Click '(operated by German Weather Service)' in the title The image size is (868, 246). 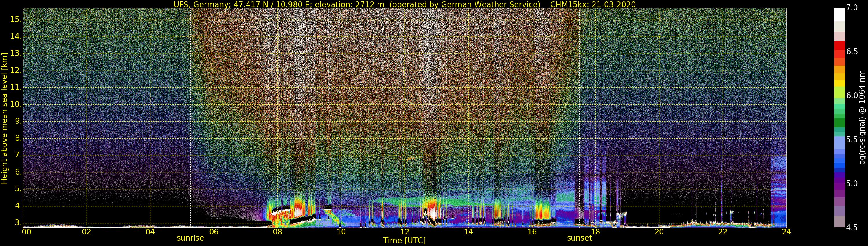[x=465, y=4]
